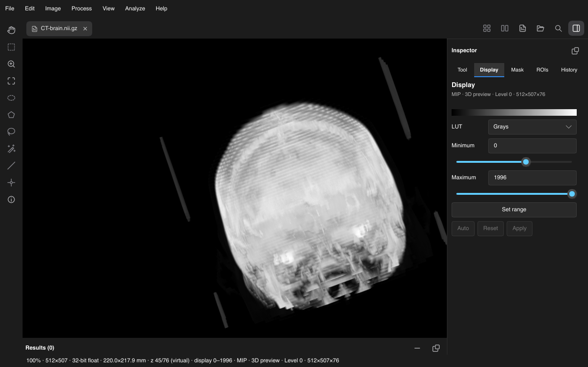Click the Auto button
The height and width of the screenshot is (367, 588).
click(463, 229)
